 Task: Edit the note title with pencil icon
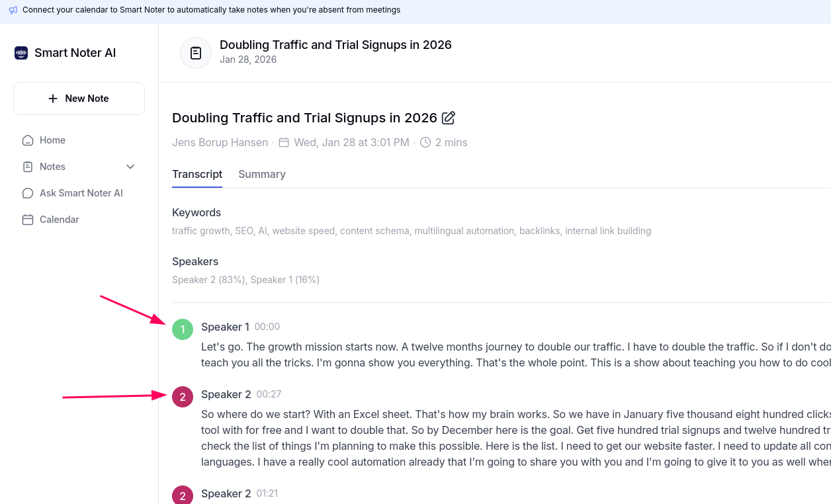click(x=449, y=118)
